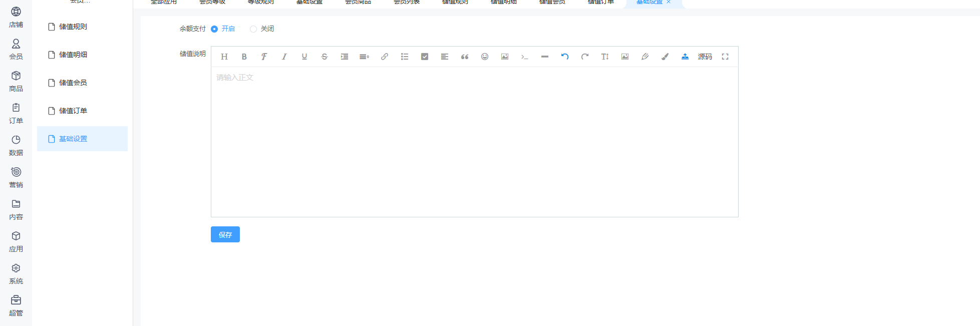Select 基础设置 in the submenu

coord(82,139)
